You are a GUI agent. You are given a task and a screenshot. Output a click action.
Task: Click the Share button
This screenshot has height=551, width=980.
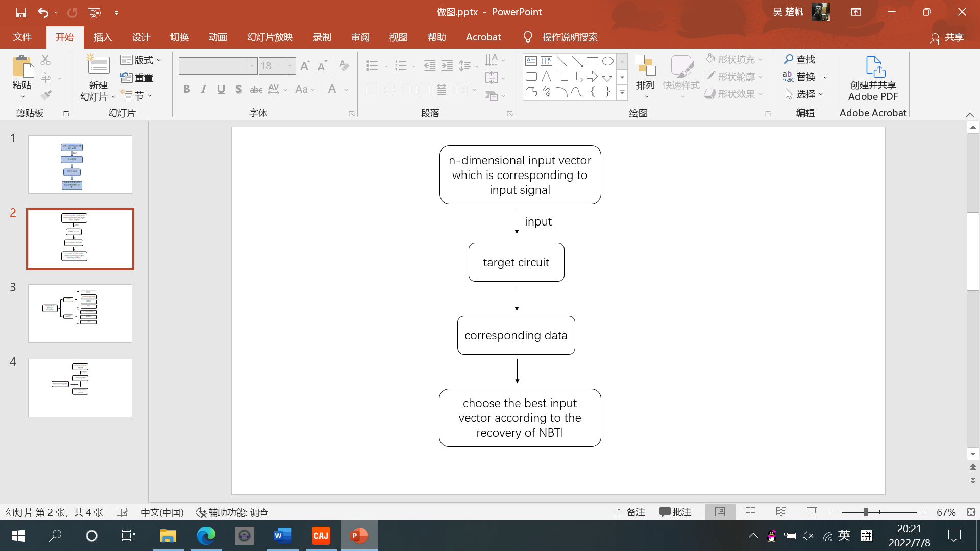pyautogui.click(x=947, y=37)
